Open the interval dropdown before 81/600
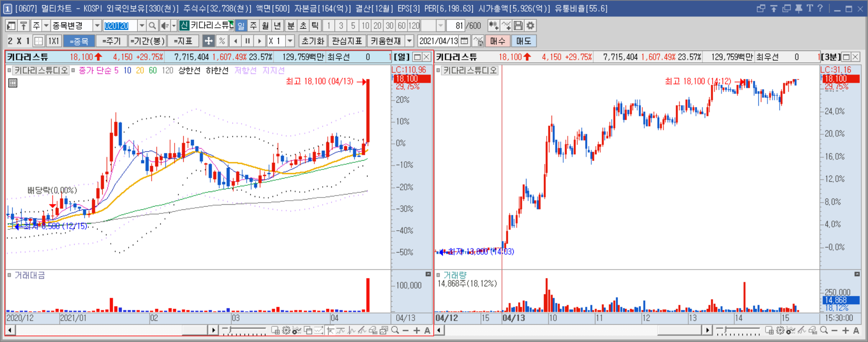Screen dimensions: 868x342 point(441,26)
